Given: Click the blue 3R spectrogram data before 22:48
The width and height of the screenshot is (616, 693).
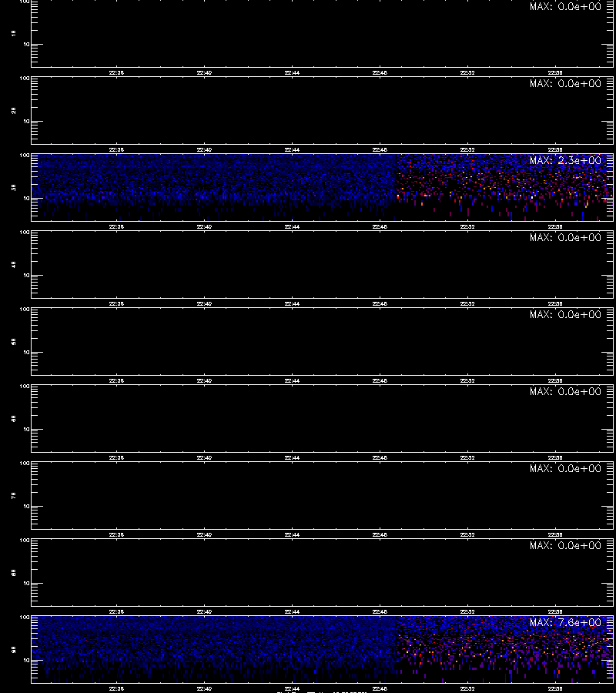Looking at the screenshot, I should point(214,187).
